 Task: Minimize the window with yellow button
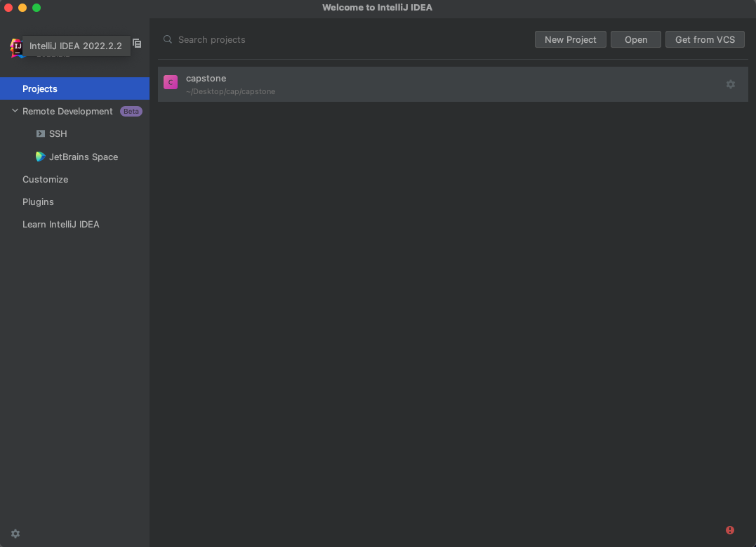click(22, 8)
